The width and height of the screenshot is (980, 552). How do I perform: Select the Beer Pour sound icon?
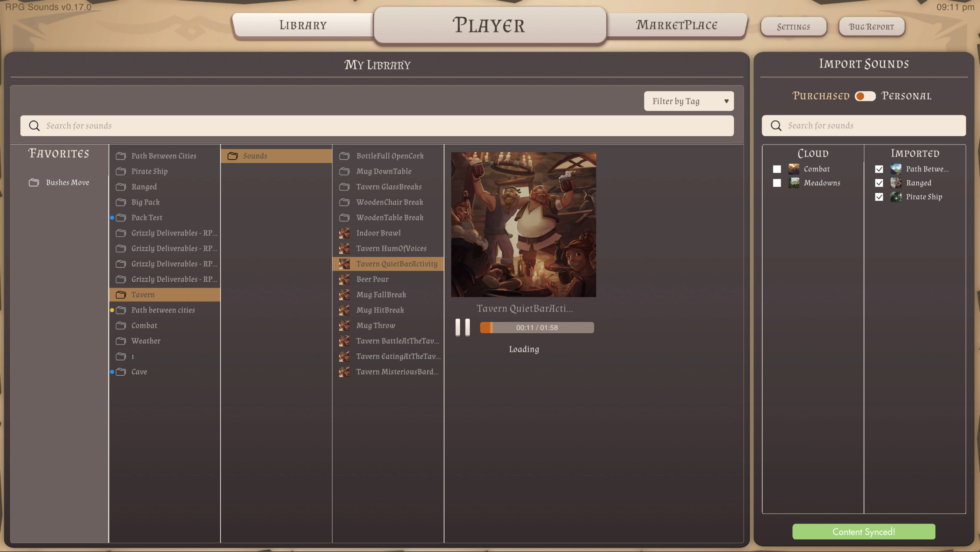click(344, 279)
